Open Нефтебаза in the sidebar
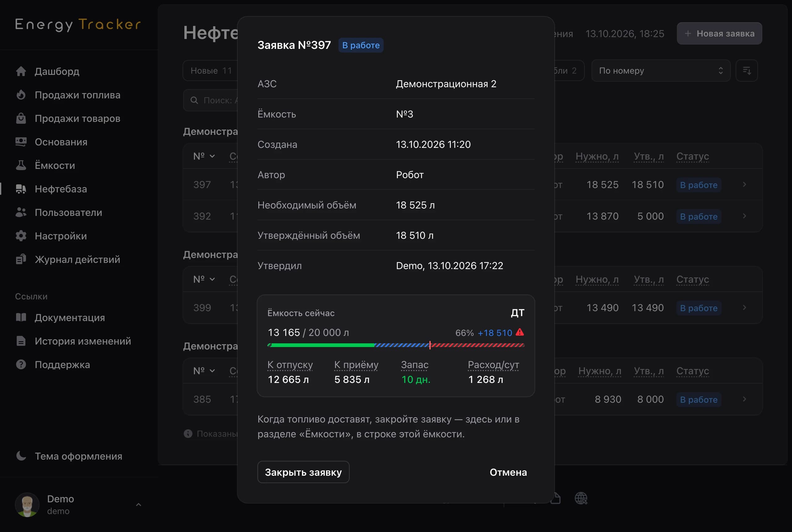Viewport: 792px width, 532px height. tap(61, 189)
